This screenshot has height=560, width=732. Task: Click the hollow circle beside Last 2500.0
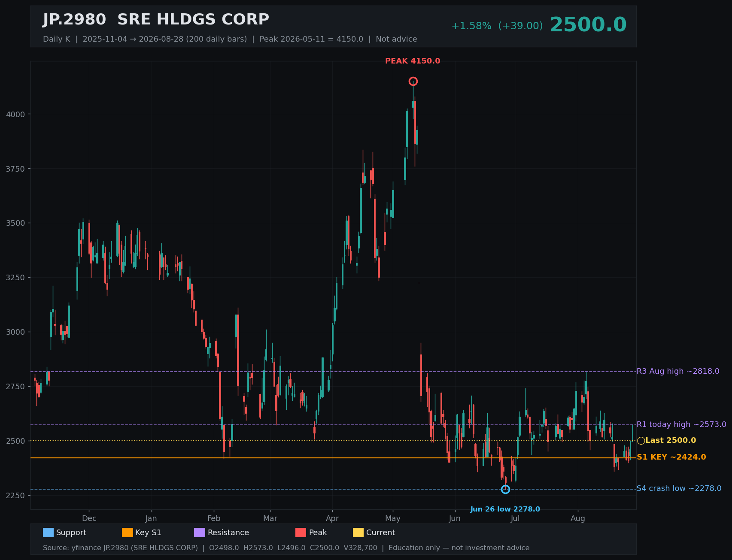click(641, 441)
